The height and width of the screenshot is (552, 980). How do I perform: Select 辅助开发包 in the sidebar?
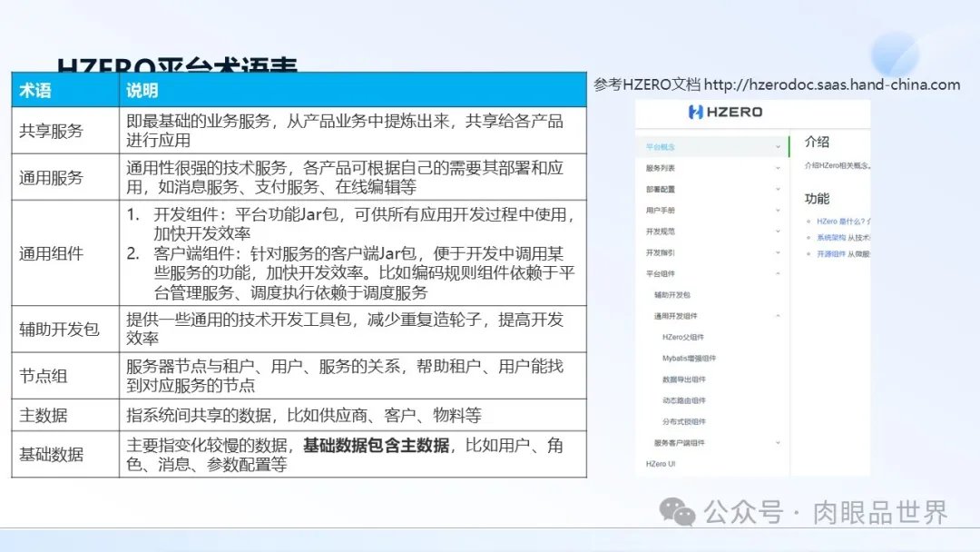672,295
